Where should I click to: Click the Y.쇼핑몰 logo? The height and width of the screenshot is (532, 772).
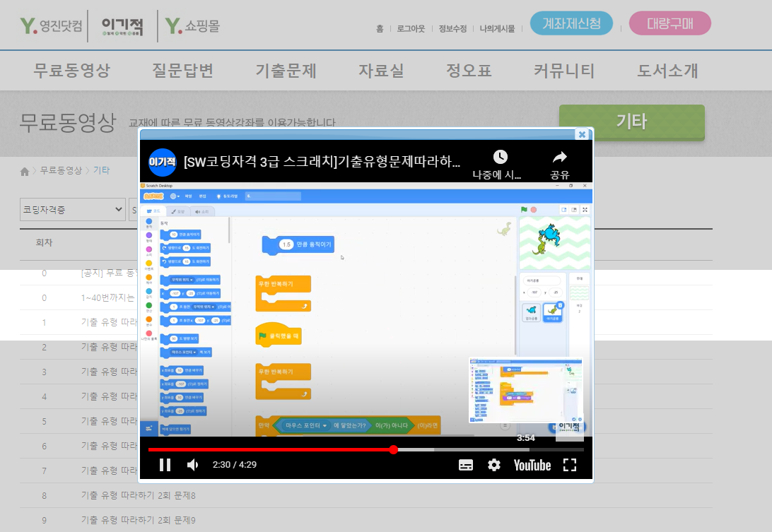click(x=192, y=25)
